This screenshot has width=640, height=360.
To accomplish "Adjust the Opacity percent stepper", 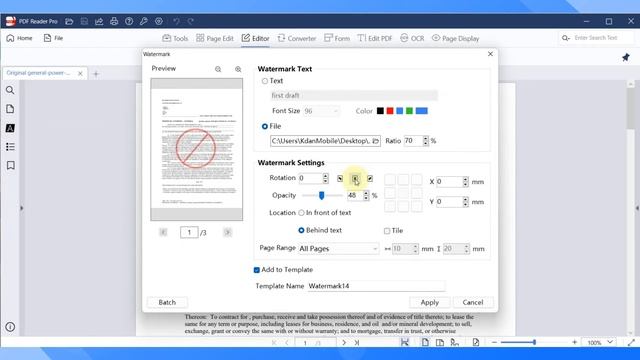I will [x=366, y=196].
